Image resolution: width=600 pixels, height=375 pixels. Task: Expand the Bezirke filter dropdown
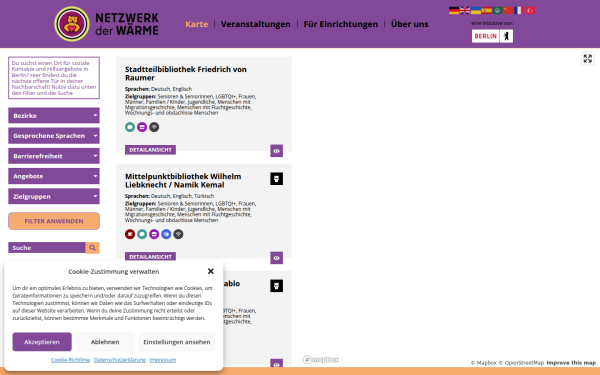click(x=54, y=116)
